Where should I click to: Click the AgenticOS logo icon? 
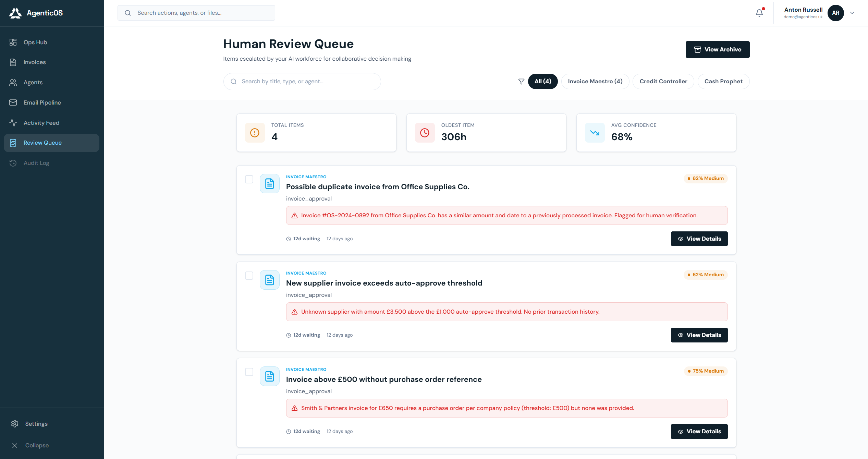pyautogui.click(x=15, y=13)
